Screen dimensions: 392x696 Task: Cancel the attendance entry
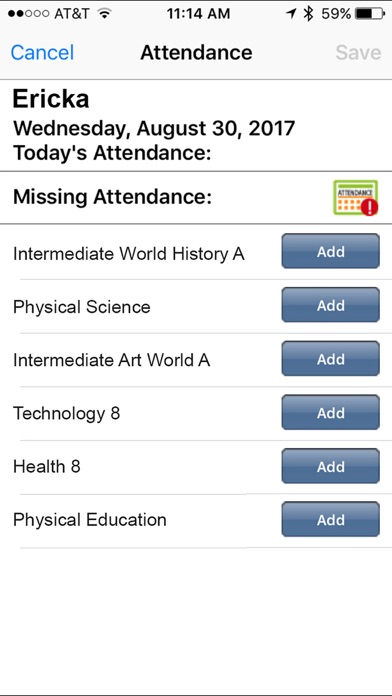(x=42, y=52)
